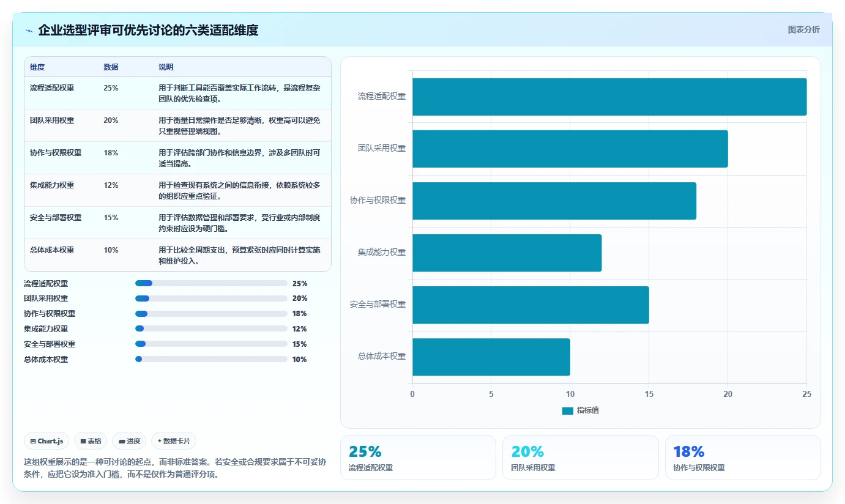Click the 流程适配权重 progress bar

pyautogui.click(x=211, y=283)
